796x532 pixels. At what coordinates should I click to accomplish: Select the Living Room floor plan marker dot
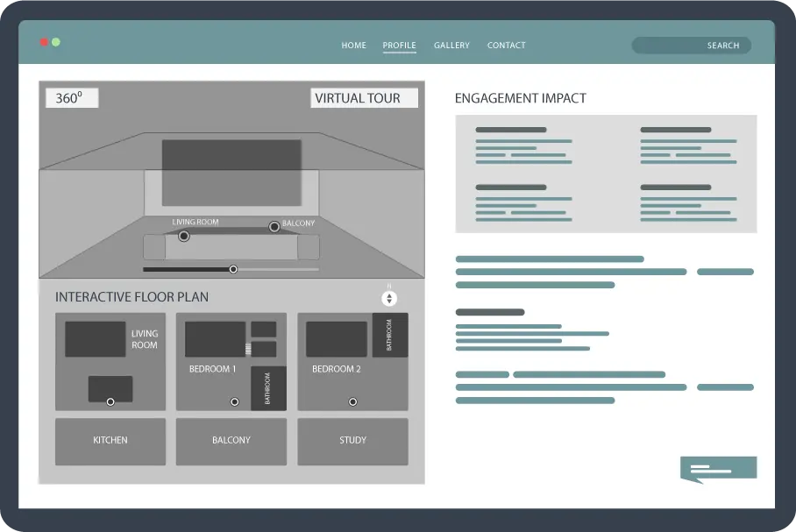[x=110, y=401]
